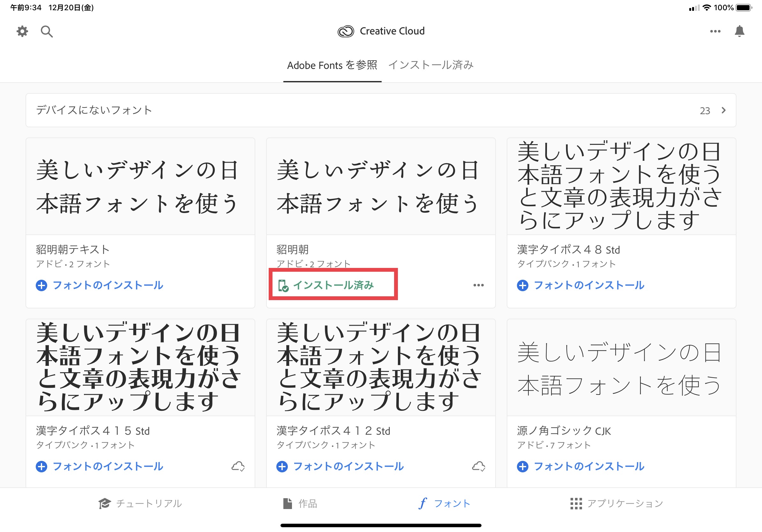Install the 源ノ角ゴシック CJK font

581,466
